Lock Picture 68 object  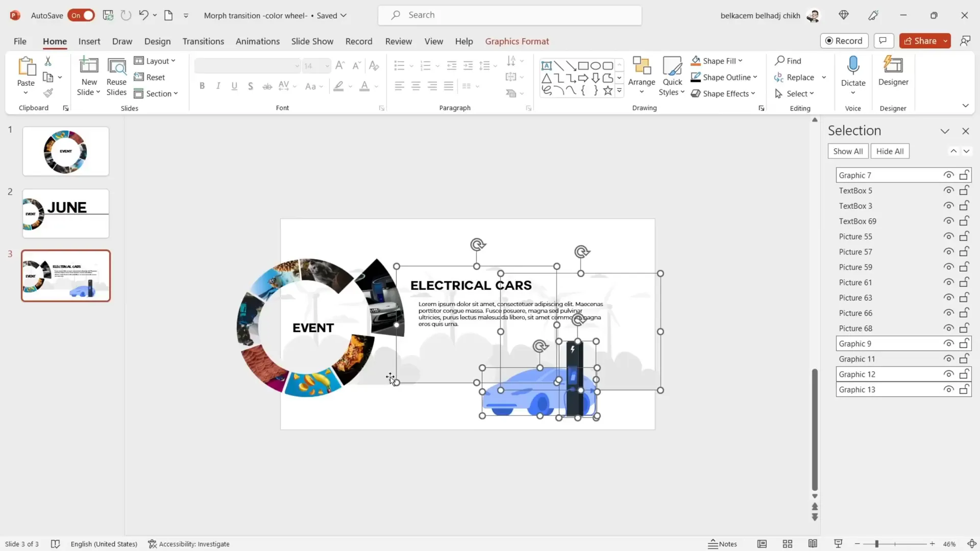[964, 328]
